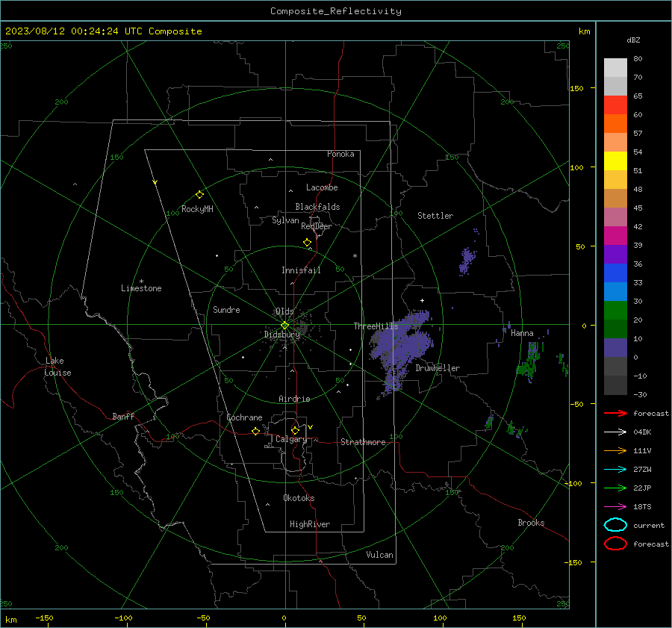Click the Innisfail label
672x628 pixels.
[x=301, y=270]
